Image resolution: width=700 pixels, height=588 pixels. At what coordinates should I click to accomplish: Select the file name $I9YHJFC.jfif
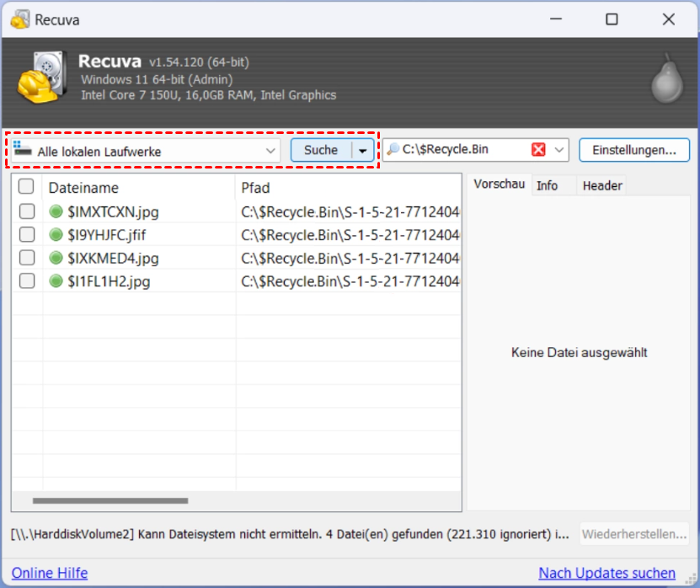coord(107,235)
